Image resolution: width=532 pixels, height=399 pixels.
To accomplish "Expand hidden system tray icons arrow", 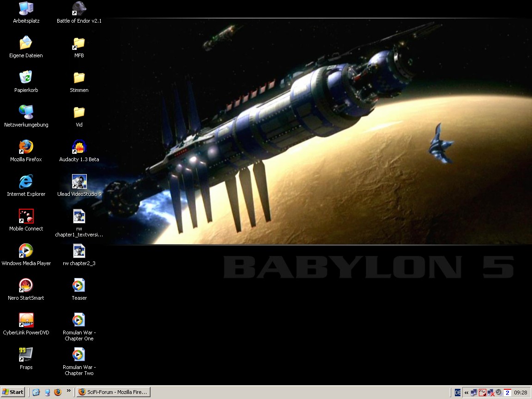I will pos(466,393).
